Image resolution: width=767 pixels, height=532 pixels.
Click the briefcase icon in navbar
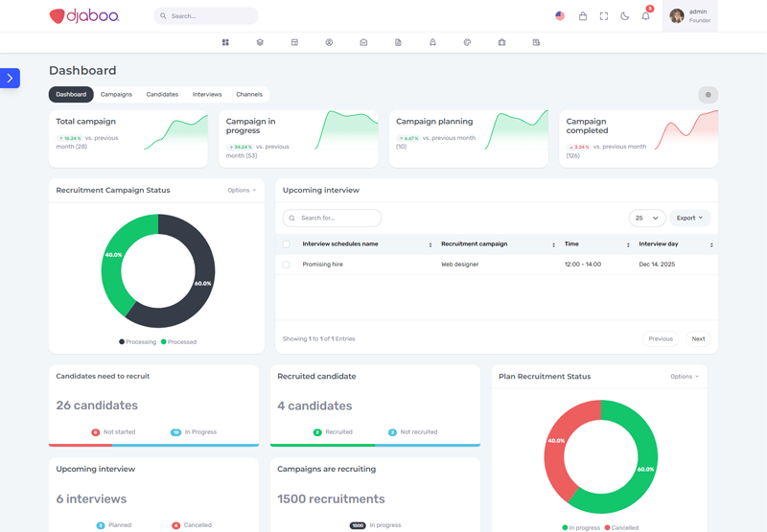[x=501, y=42]
